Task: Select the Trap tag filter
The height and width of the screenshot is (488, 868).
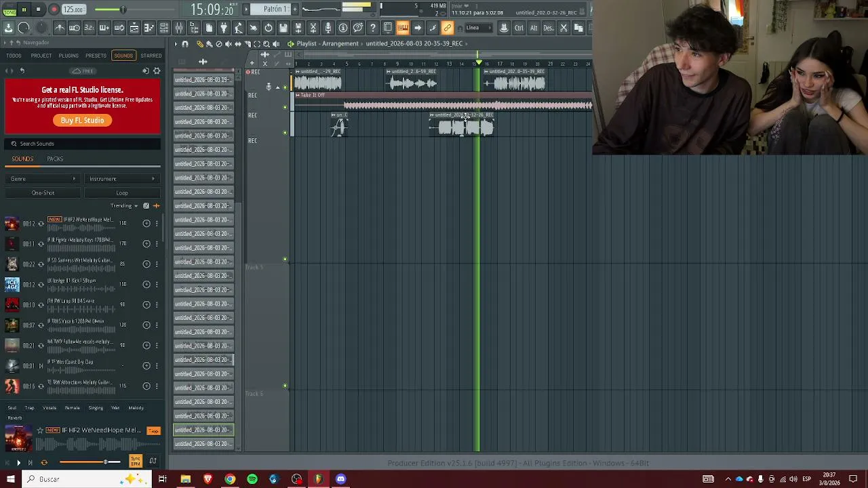Action: pos(29,408)
